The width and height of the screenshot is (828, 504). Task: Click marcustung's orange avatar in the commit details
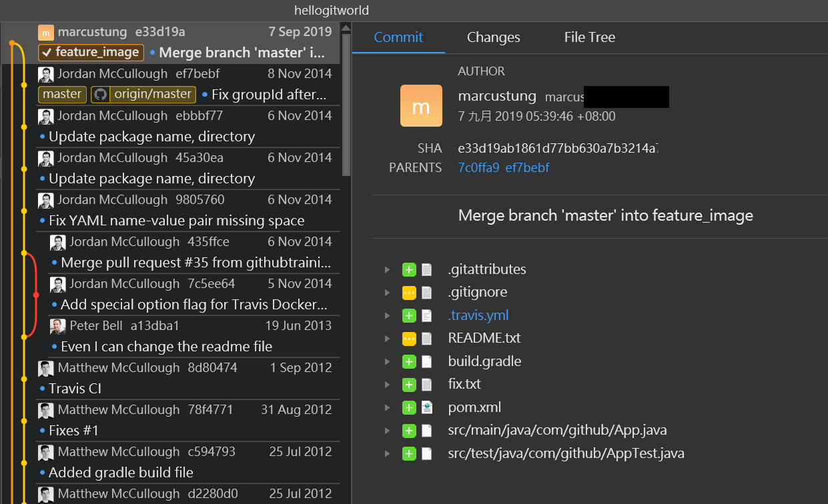point(422,105)
